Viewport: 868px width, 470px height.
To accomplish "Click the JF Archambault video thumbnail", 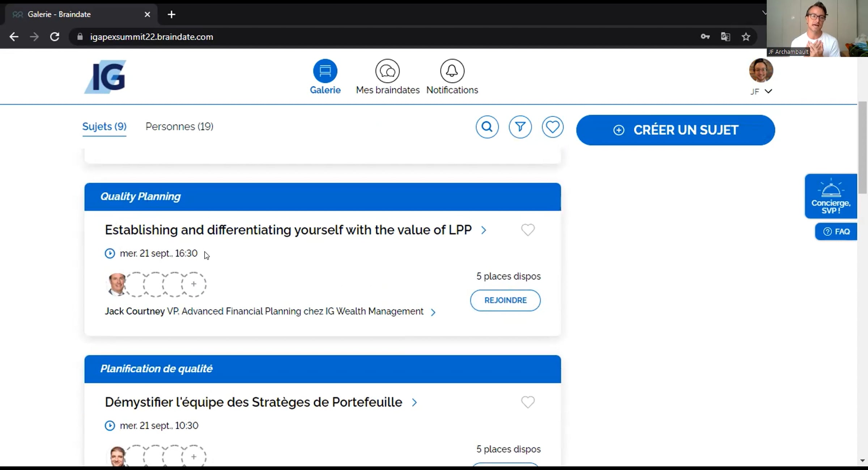I will point(817,28).
